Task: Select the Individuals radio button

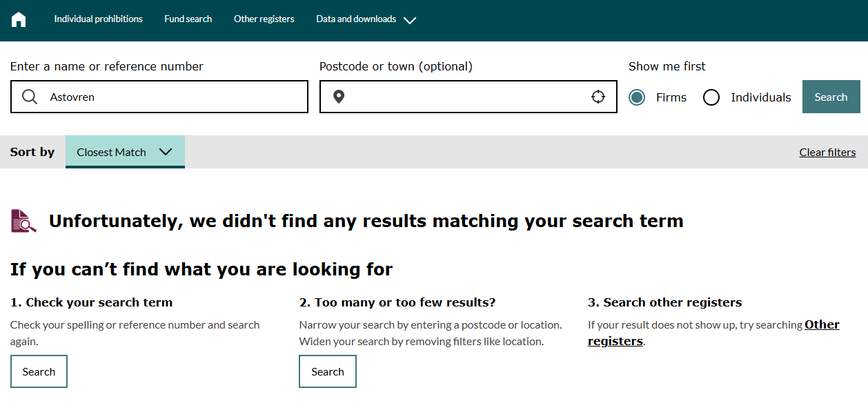Action: pos(711,97)
